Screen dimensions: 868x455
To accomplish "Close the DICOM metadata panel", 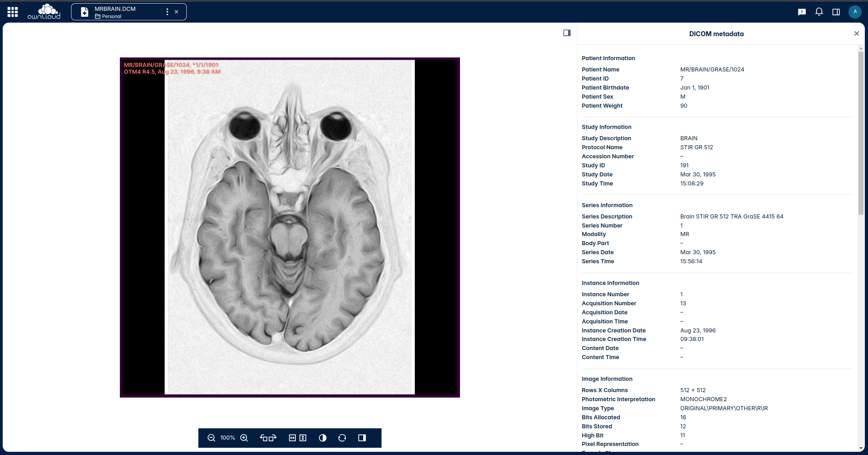I will coord(856,33).
